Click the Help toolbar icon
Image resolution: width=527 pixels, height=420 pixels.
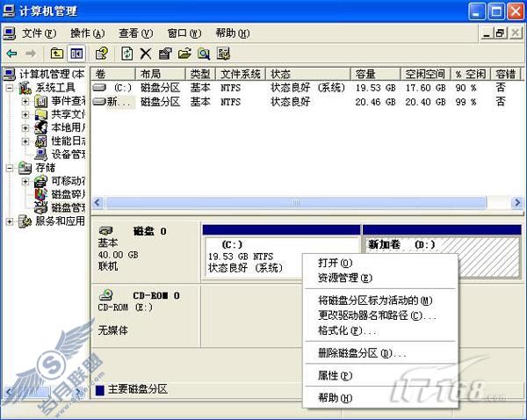tap(102, 54)
